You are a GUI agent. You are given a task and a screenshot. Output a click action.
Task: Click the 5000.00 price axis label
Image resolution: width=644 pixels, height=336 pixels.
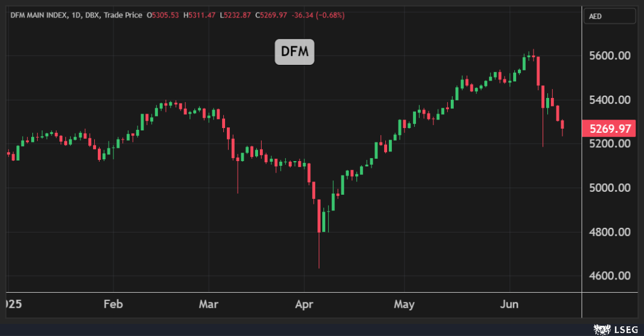610,188
